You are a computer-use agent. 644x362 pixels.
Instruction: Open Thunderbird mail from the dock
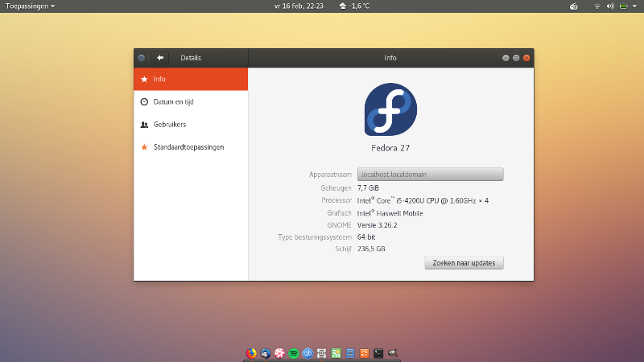point(266,353)
